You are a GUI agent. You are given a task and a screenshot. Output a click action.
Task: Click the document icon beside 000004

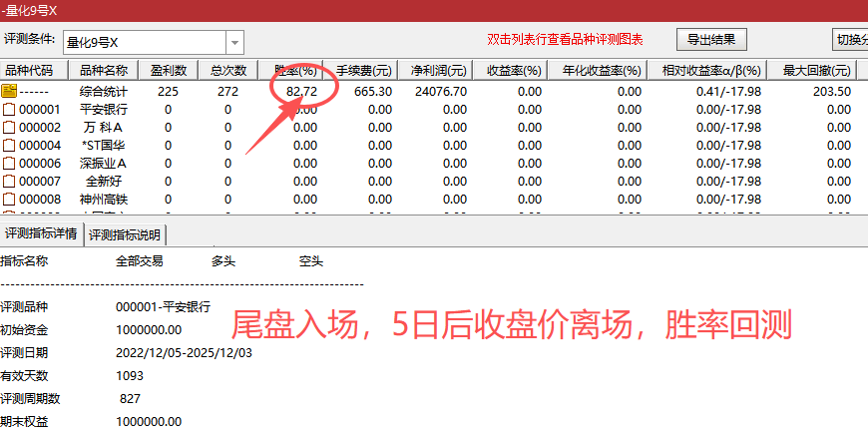10,145
